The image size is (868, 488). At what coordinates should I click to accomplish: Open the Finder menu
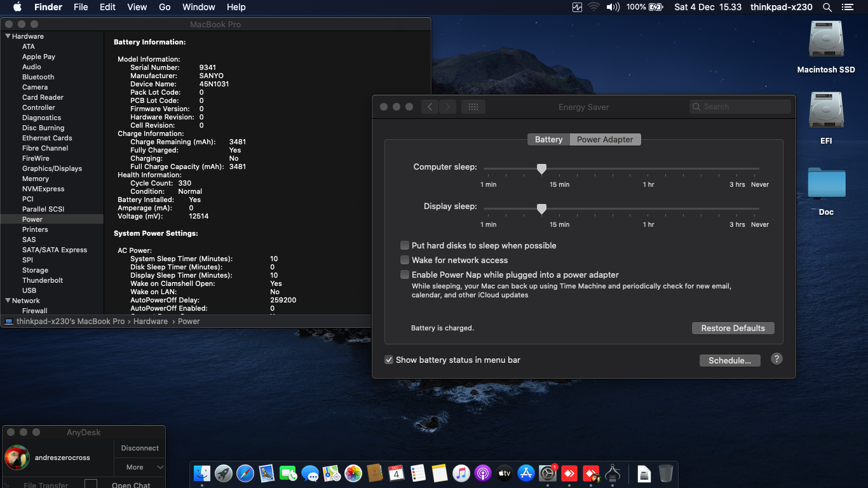(48, 7)
